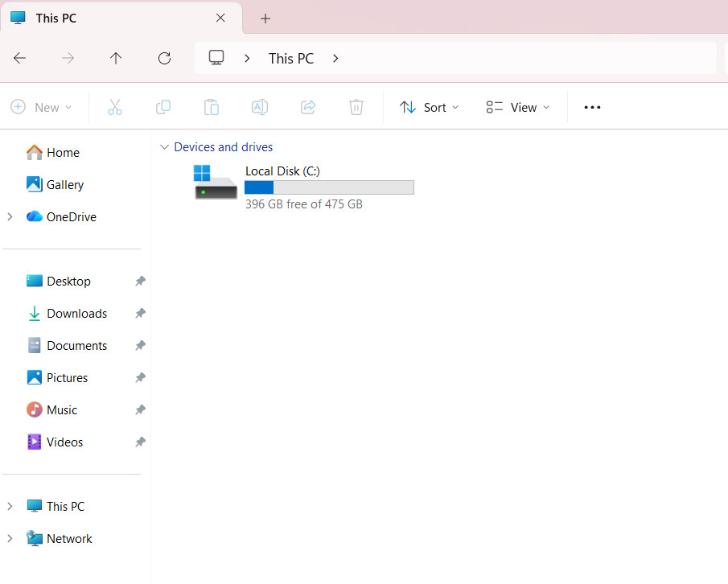
Task: Navigate back with the left arrow
Action: tap(19, 59)
